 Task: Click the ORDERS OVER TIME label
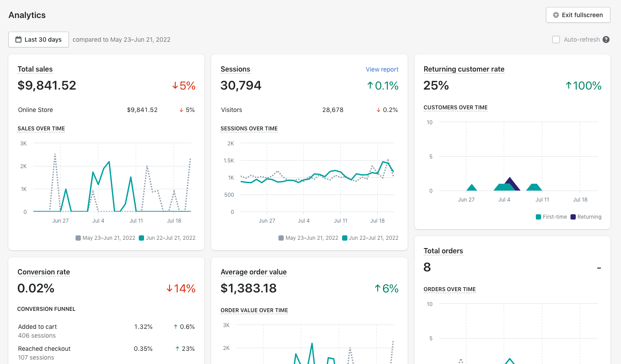tap(450, 289)
